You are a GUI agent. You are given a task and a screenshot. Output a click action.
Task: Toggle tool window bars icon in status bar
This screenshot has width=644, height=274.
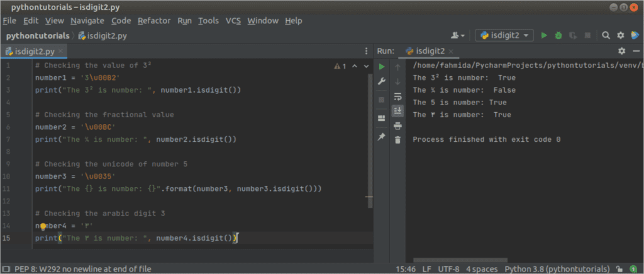(x=6, y=269)
